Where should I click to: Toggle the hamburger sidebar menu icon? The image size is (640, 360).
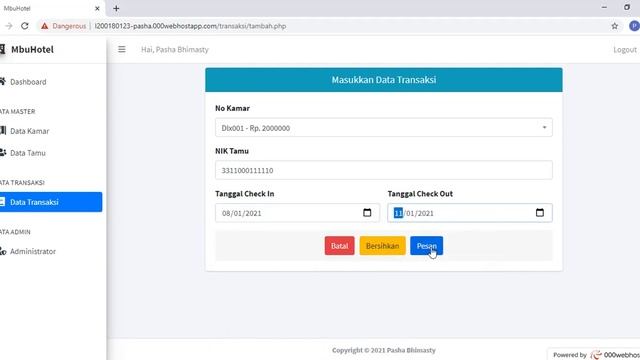tap(122, 49)
